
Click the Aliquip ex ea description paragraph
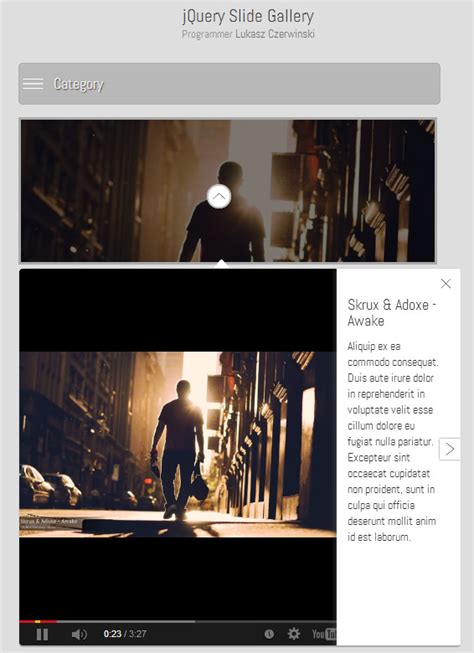click(393, 441)
